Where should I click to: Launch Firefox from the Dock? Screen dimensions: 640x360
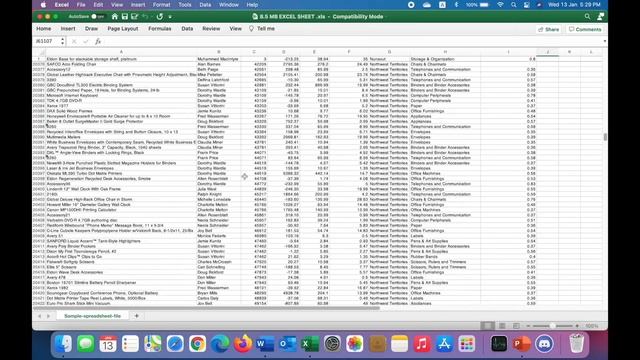tap(242, 344)
